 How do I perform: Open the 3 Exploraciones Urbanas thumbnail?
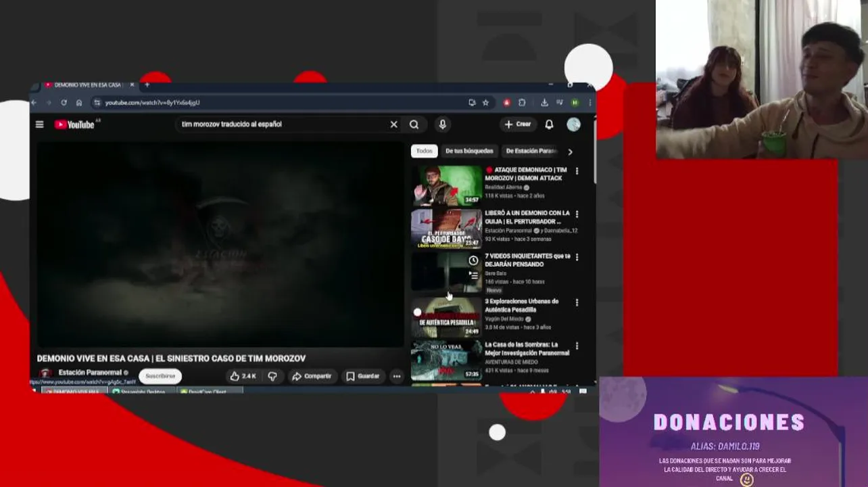[446, 317]
